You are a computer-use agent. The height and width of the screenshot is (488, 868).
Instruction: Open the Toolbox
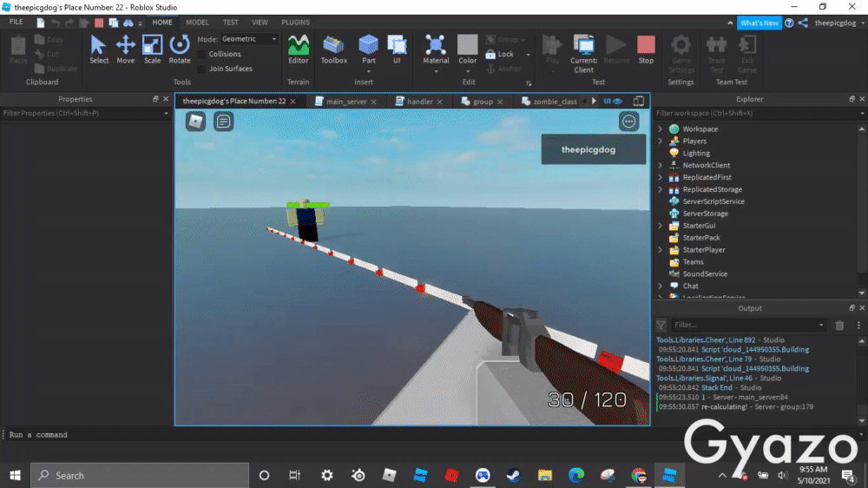[334, 49]
